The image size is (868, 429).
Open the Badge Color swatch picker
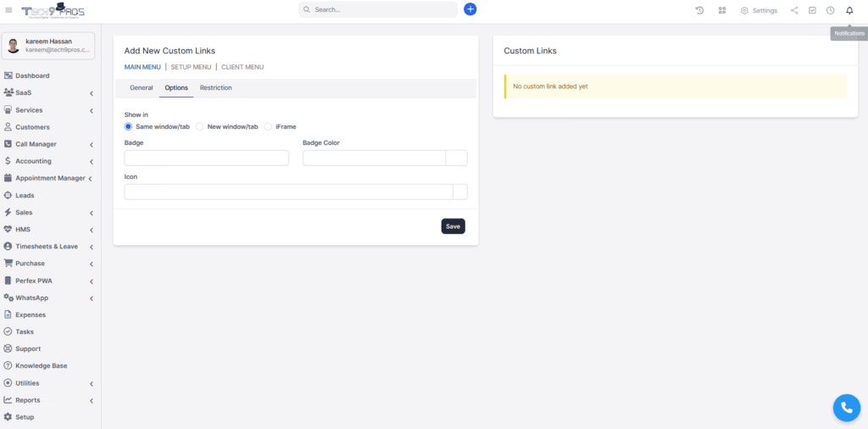(457, 158)
